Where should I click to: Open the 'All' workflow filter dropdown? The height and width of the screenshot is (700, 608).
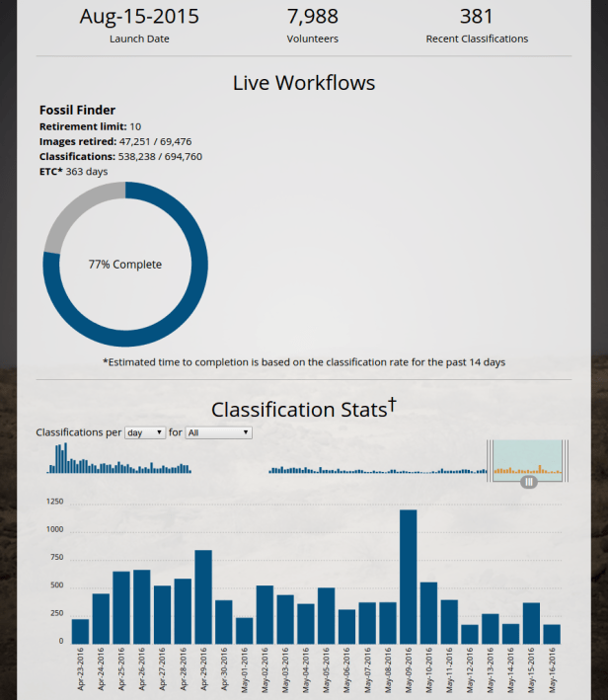pos(218,432)
